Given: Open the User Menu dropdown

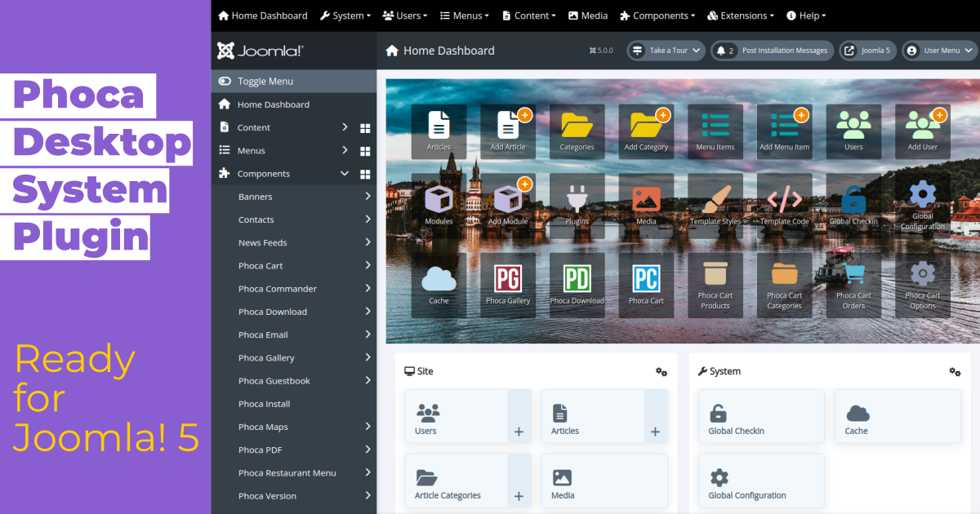Looking at the screenshot, I should point(939,51).
